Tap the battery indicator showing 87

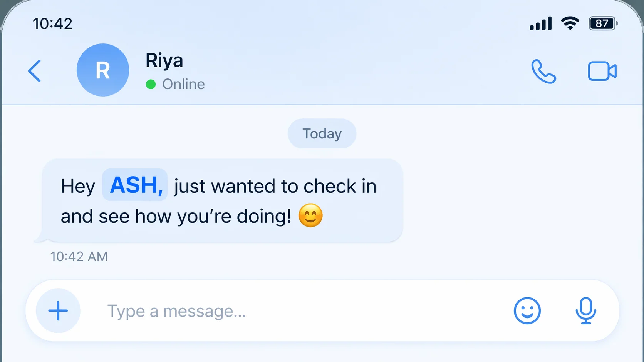click(x=603, y=23)
